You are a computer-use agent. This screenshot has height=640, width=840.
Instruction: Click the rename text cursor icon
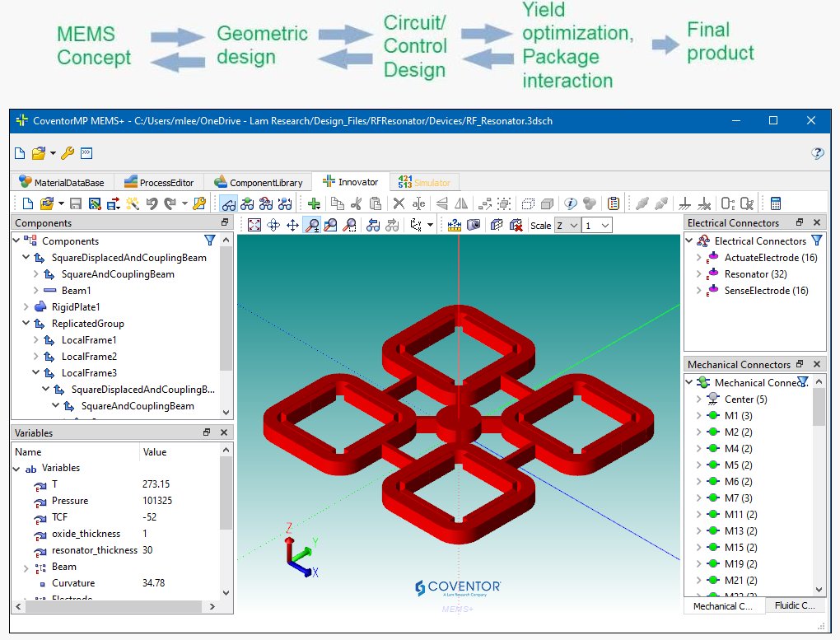pyautogui.click(x=418, y=203)
